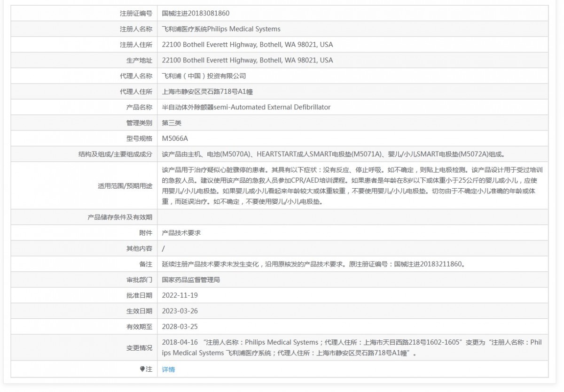Select the intended use paragraph about CPR/AED

(352, 185)
